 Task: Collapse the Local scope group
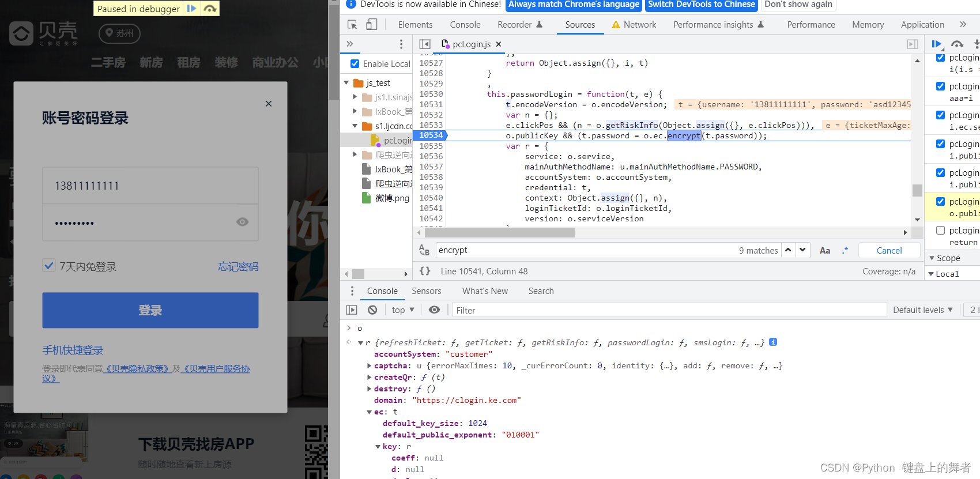coord(930,274)
